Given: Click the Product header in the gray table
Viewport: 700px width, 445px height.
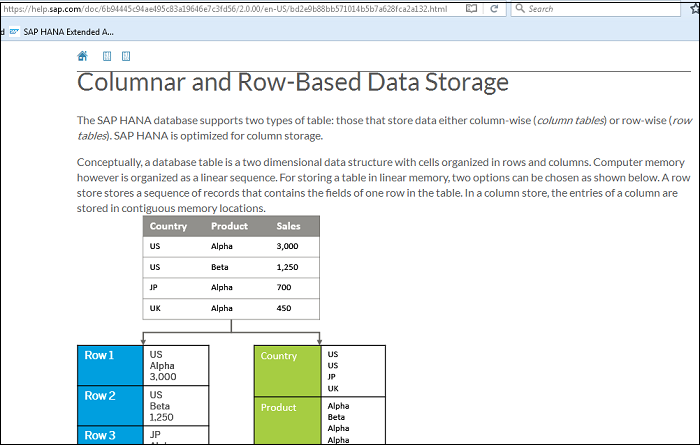Looking at the screenshot, I should pos(229,226).
